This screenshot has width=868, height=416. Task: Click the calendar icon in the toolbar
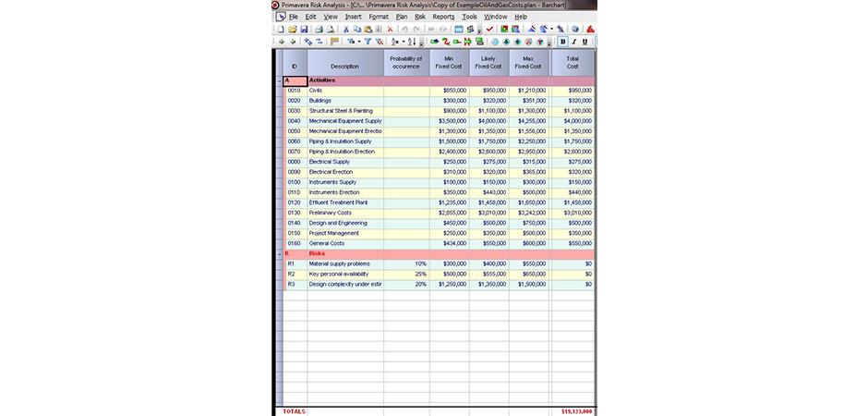coord(459,30)
